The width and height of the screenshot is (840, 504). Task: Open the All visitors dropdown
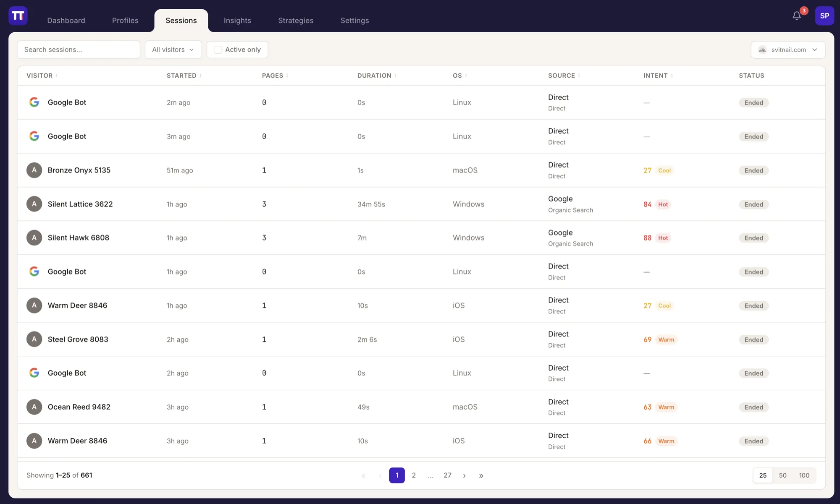[173, 50]
